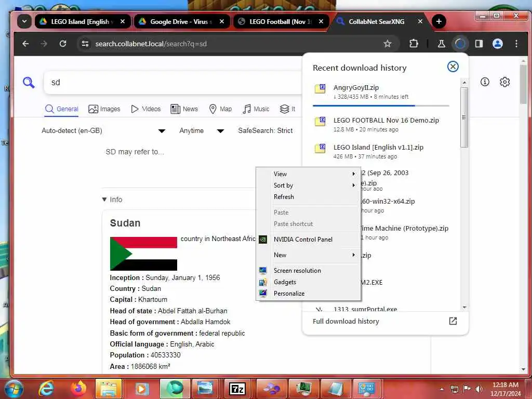Viewport: 532px width, 399px height.
Task: Choose Personalize in the context menu
Action: click(x=309, y=294)
